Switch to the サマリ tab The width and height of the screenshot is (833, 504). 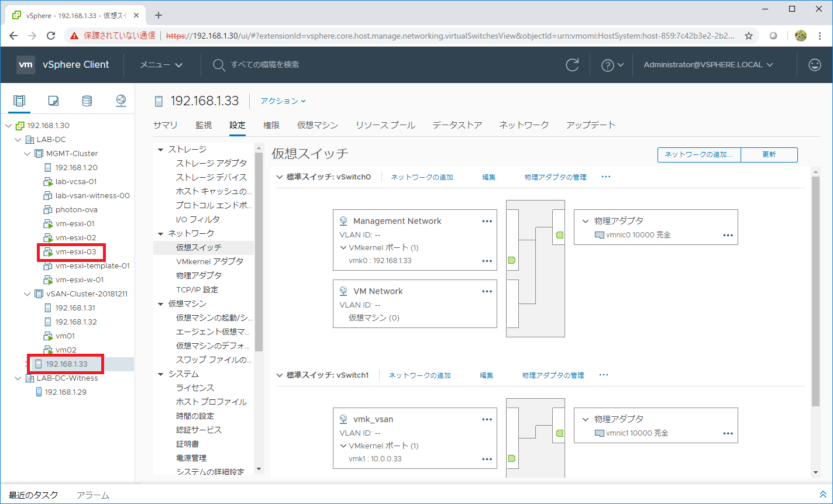166,125
